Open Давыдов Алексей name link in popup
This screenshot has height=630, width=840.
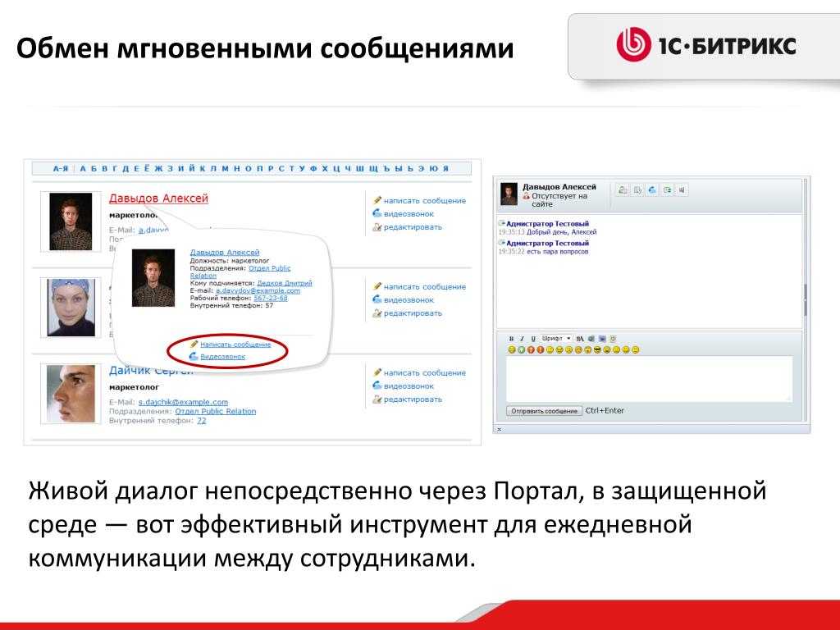tap(225, 253)
